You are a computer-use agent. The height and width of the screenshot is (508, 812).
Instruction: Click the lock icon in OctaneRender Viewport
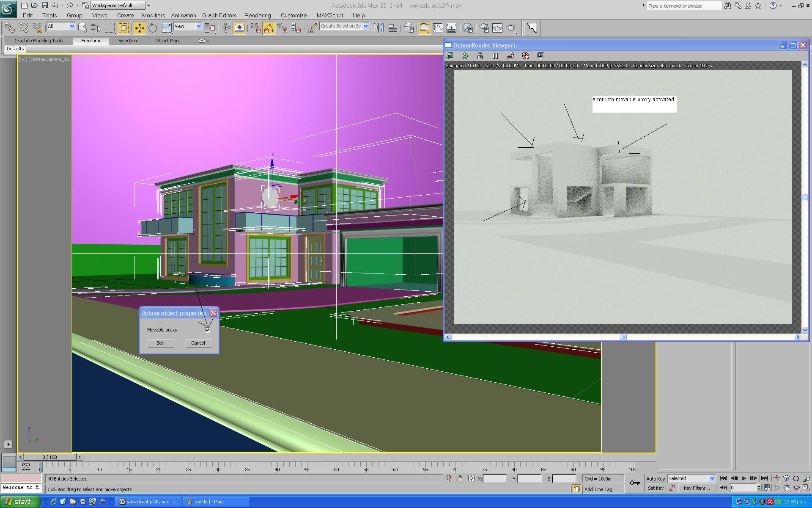click(x=480, y=56)
